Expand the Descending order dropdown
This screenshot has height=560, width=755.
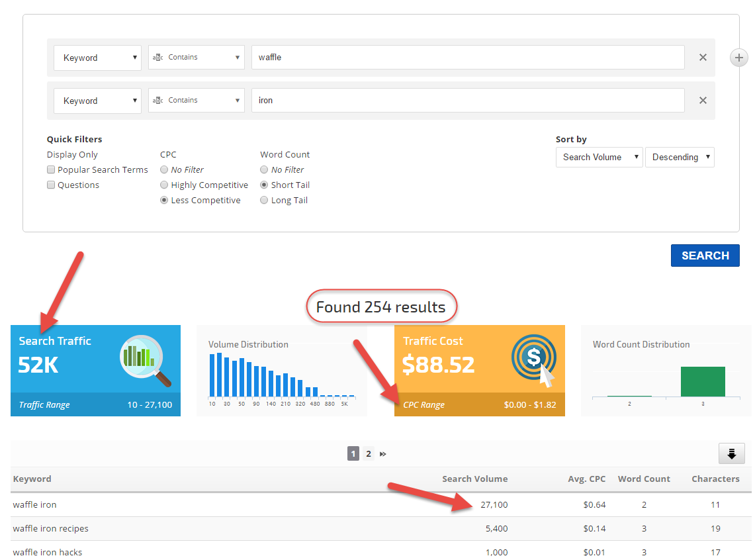tap(680, 158)
